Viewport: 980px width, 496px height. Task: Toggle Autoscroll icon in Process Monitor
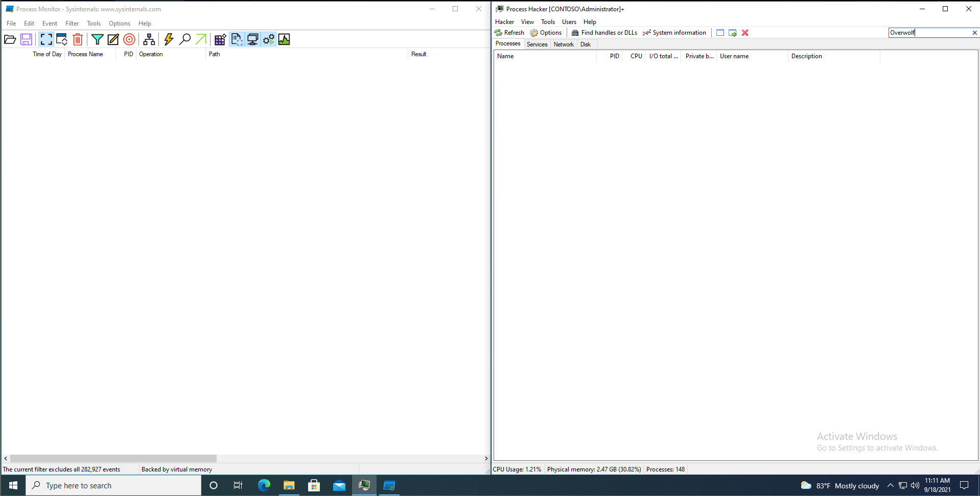(x=62, y=39)
